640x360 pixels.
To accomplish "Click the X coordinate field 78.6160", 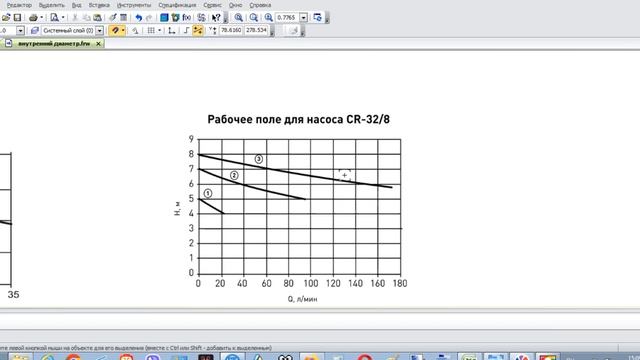I will click(x=231, y=30).
